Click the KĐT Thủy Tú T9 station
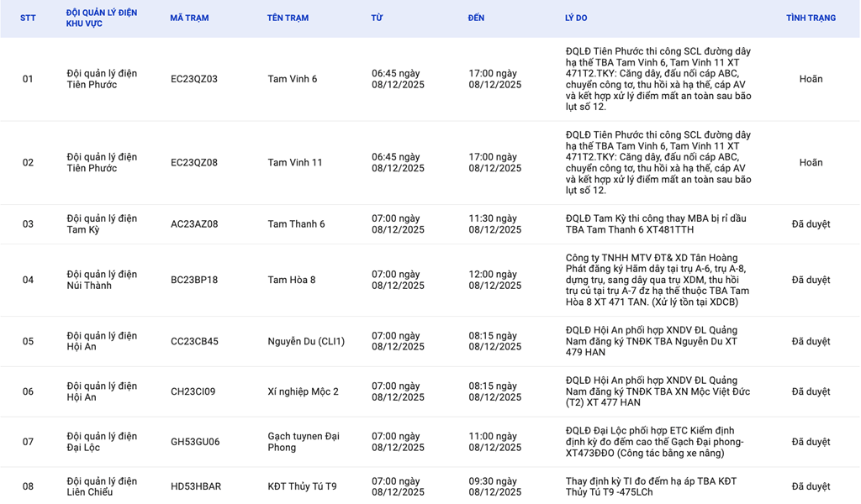Viewport: 861px width, 504px height. click(x=302, y=486)
